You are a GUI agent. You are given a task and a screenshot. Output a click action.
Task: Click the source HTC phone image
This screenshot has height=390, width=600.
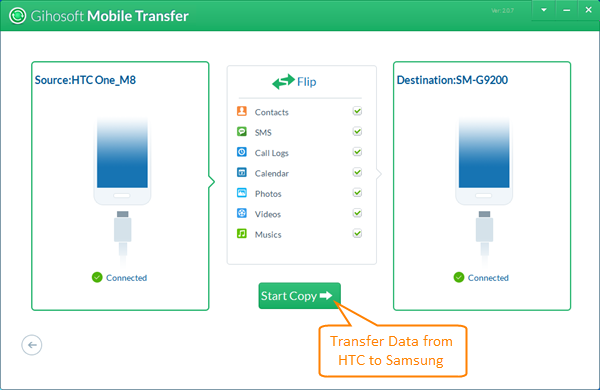click(x=122, y=161)
